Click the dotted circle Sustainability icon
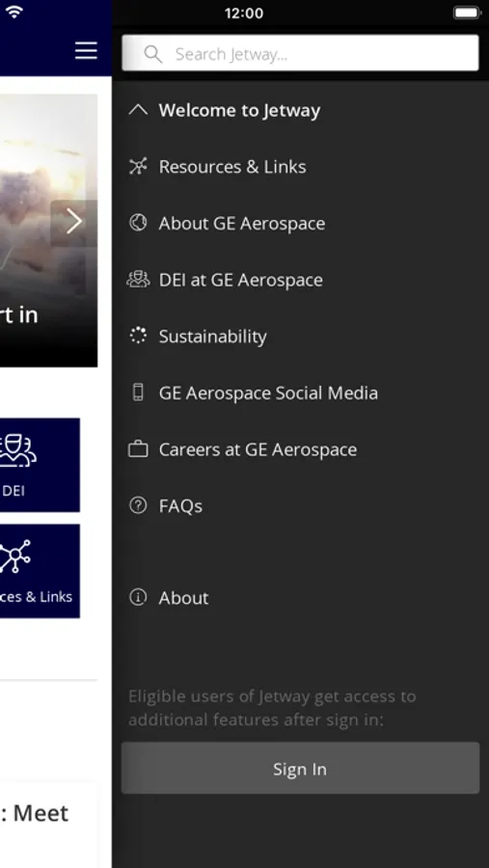The width and height of the screenshot is (489, 868). click(x=138, y=336)
